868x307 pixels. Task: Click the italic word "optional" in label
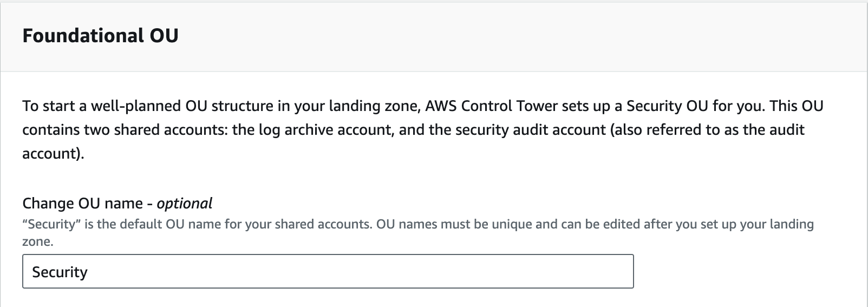[185, 204]
